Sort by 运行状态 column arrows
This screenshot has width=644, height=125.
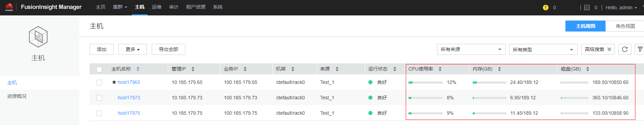coord(395,69)
